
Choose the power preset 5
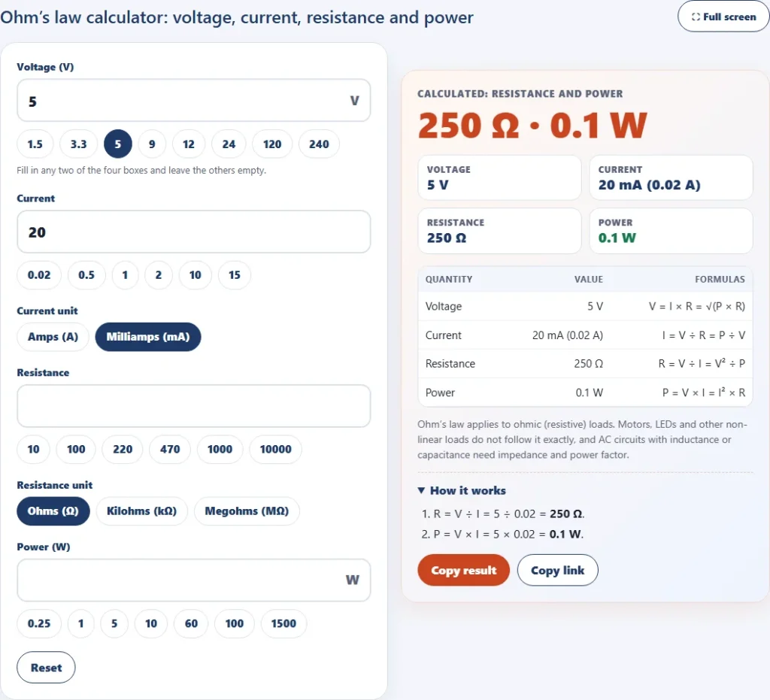tap(114, 623)
